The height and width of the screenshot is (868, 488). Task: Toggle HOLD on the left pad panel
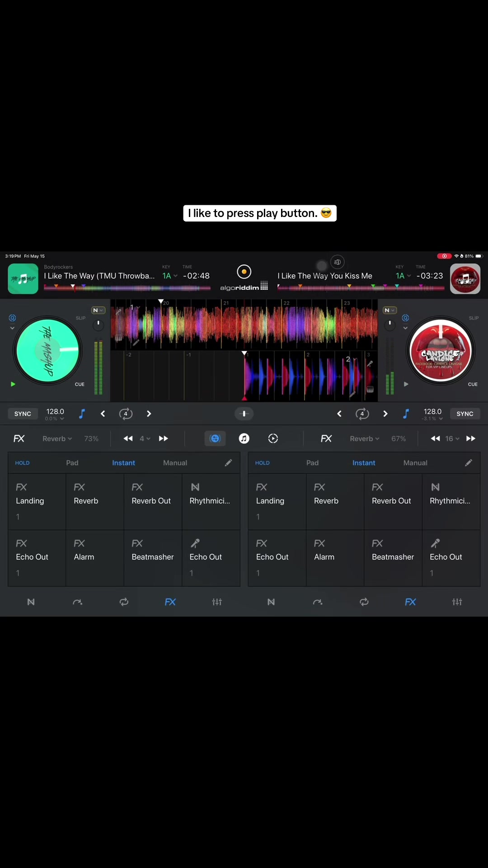[x=22, y=463]
